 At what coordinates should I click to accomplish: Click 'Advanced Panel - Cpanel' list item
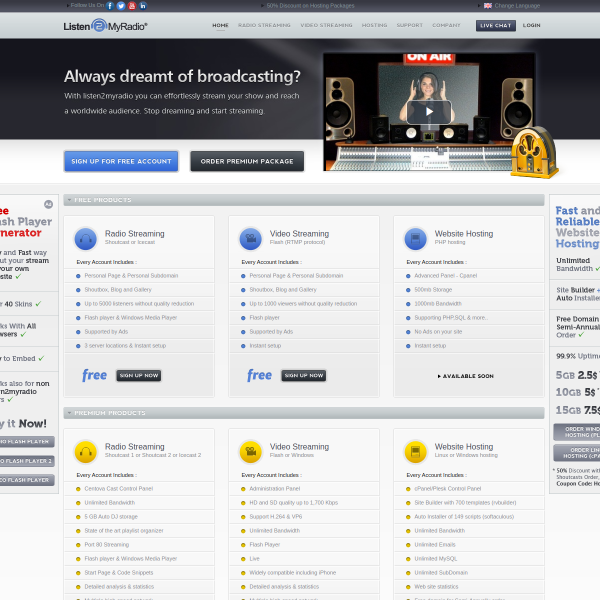[x=446, y=276]
